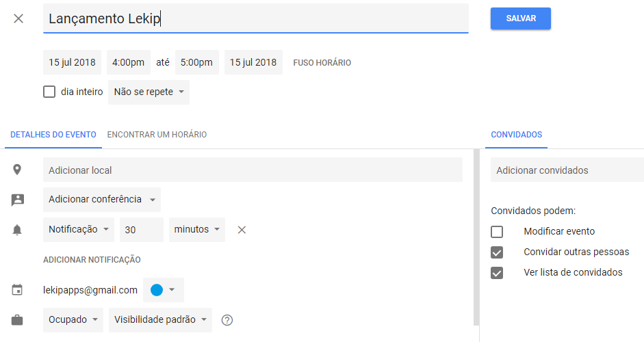Check the Modificar evento option
Screen dimensions: 644x342
497,232
